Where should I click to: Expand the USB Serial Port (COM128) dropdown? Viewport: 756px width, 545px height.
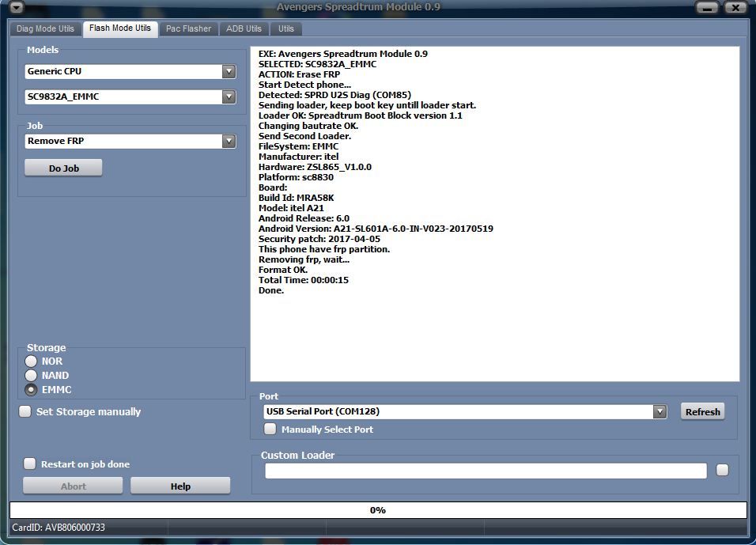point(660,411)
